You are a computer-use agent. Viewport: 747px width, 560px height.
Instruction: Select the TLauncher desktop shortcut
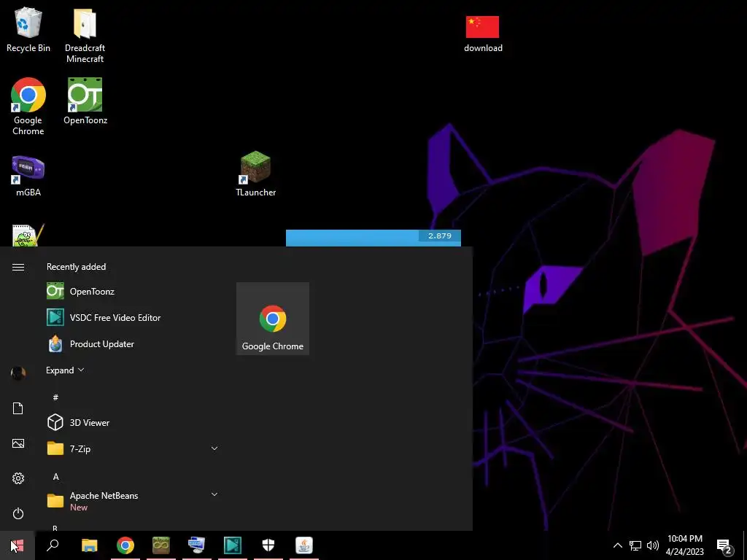pyautogui.click(x=256, y=174)
